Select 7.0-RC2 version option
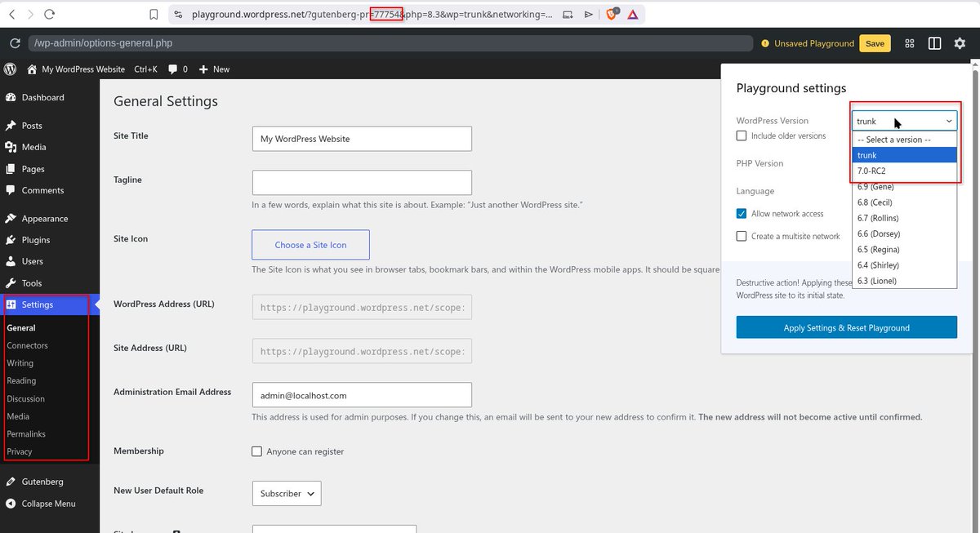 tap(905, 171)
